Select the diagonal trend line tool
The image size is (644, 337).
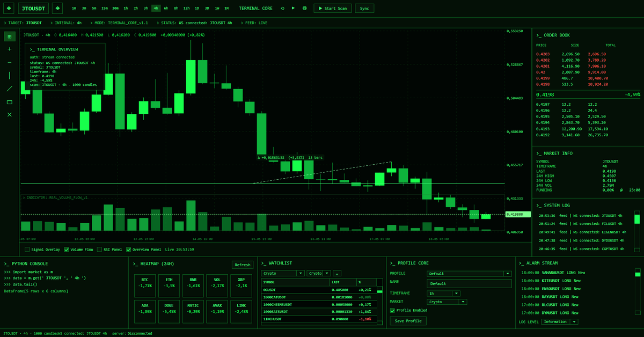pos(10,89)
